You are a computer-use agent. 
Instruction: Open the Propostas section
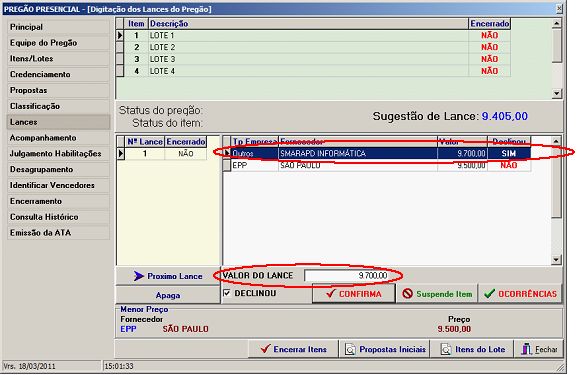pyautogui.click(x=58, y=90)
